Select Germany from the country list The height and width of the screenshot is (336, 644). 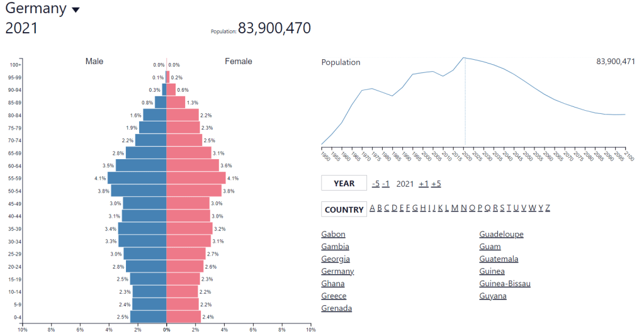click(337, 271)
